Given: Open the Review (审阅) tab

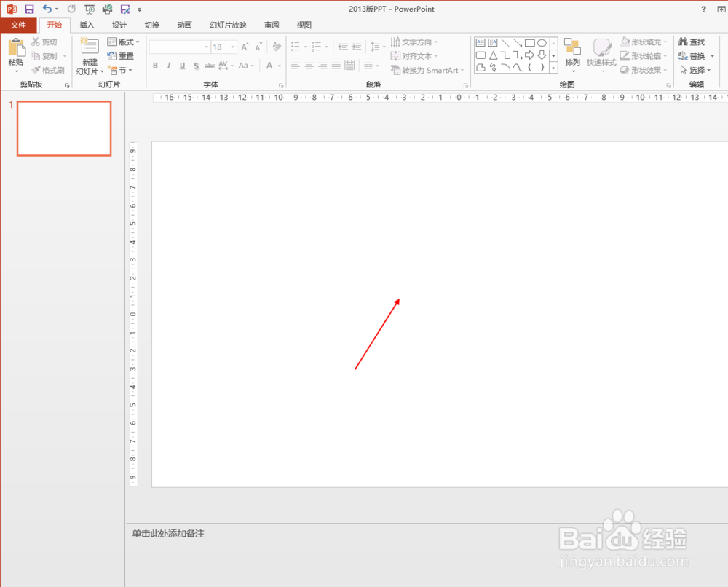Looking at the screenshot, I should [x=272, y=25].
